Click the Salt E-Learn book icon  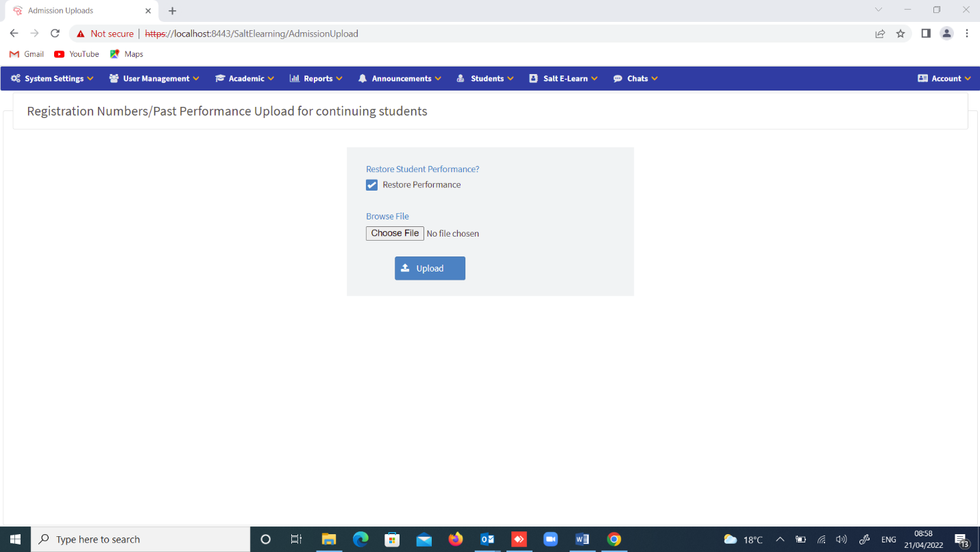(534, 78)
